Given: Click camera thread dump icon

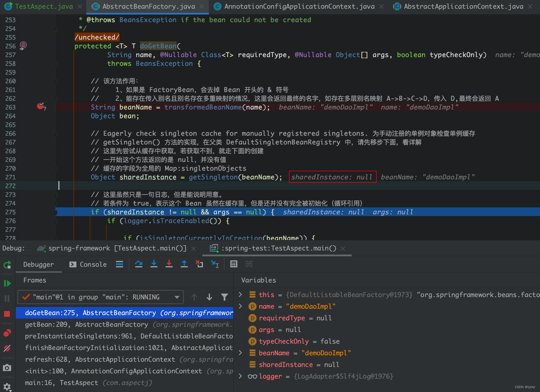Looking at the screenshot, I should [7, 368].
